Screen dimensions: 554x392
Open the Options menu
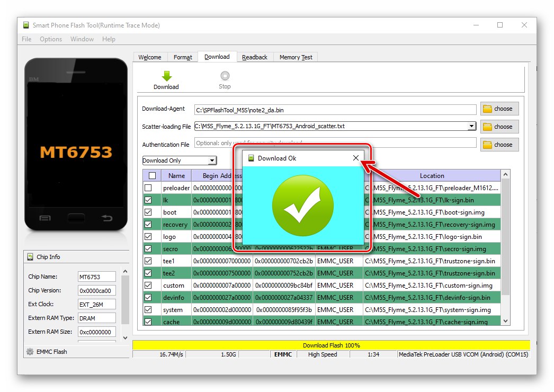pyautogui.click(x=51, y=39)
